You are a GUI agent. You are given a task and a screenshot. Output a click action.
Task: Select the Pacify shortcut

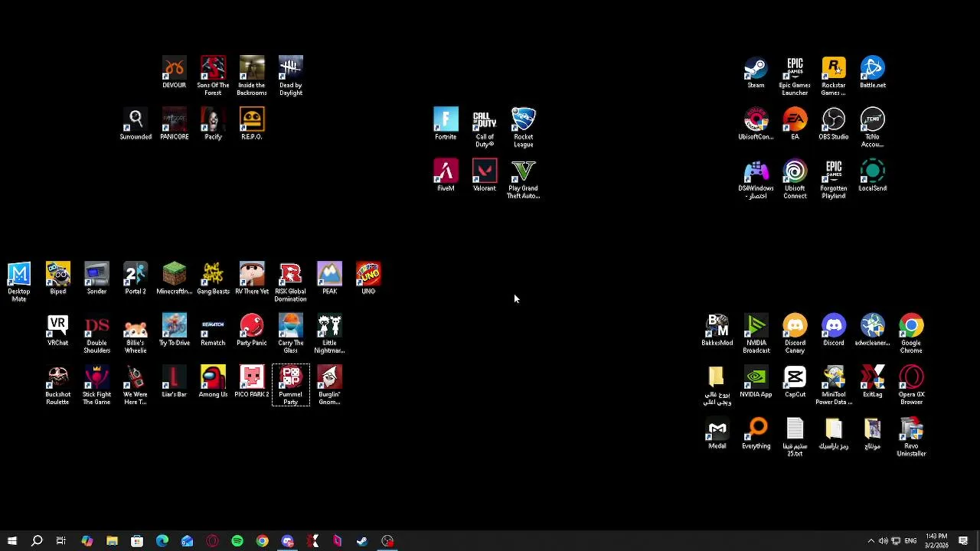coord(213,124)
